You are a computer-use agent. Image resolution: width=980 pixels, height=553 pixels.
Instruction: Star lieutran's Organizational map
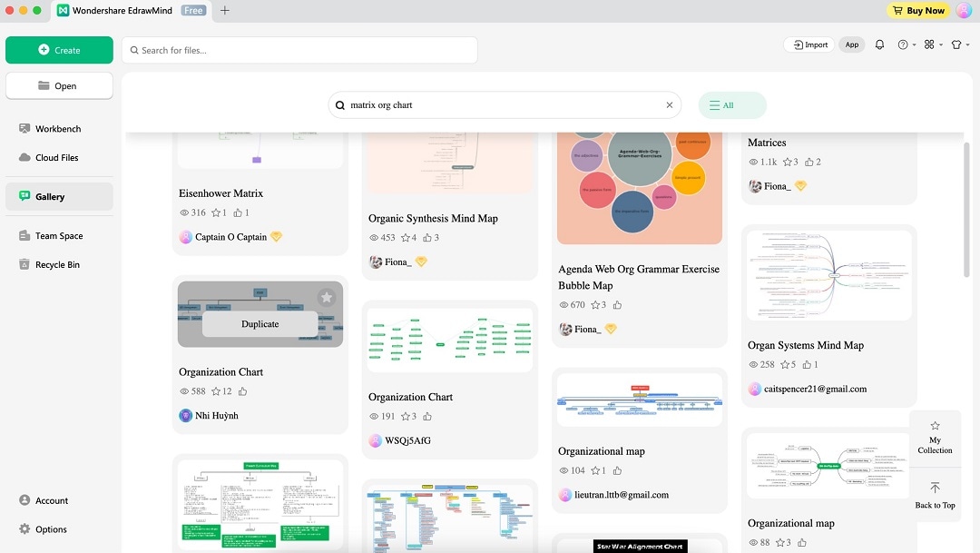(599, 471)
